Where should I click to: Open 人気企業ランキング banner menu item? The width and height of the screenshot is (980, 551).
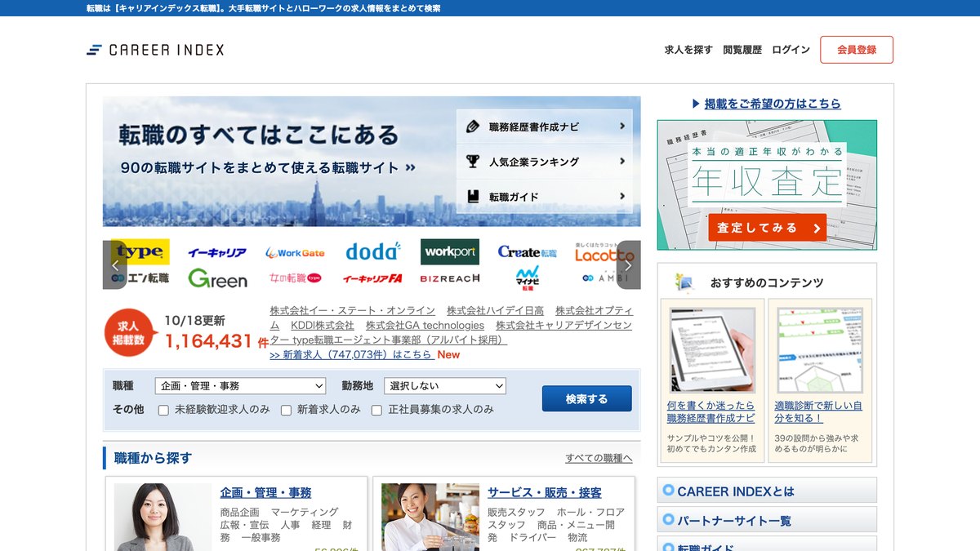545,162
